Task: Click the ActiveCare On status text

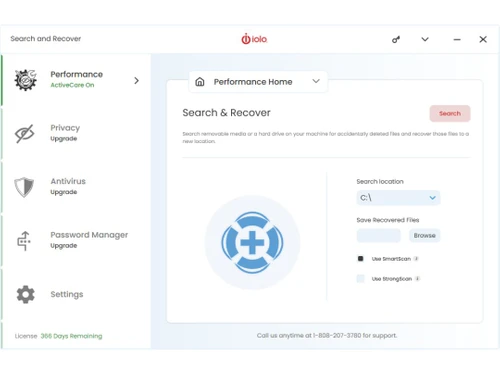Action: pos(72,85)
